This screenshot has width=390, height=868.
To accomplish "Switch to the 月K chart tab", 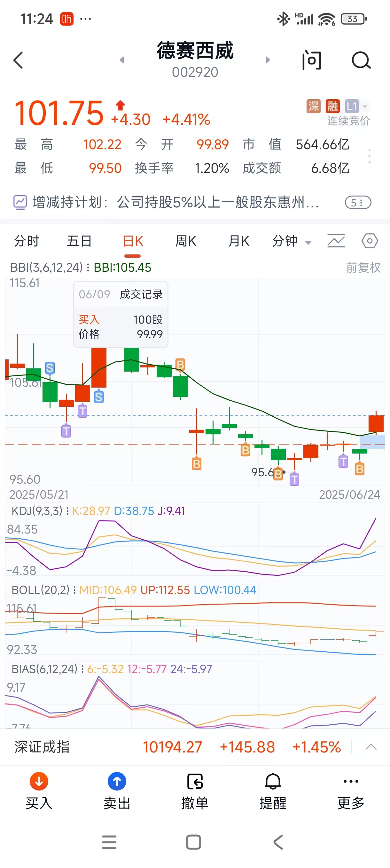I will 239,241.
